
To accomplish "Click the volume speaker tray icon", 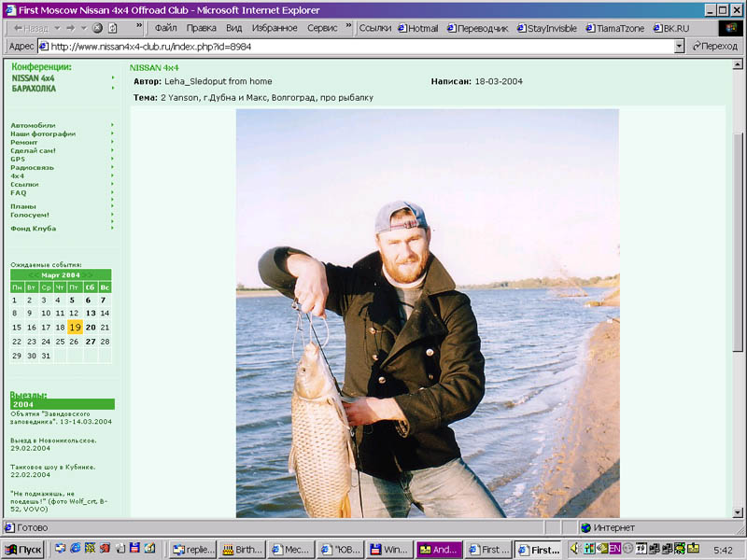I will (x=574, y=549).
